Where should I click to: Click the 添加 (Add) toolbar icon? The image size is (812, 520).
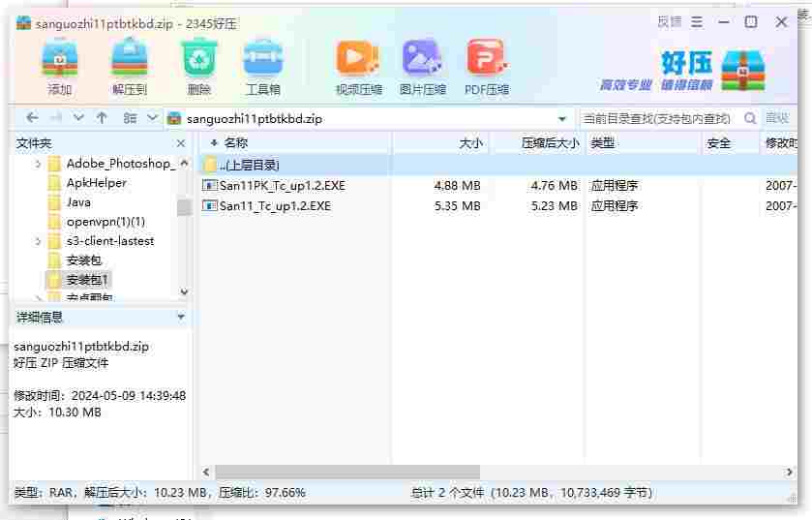tap(60, 68)
